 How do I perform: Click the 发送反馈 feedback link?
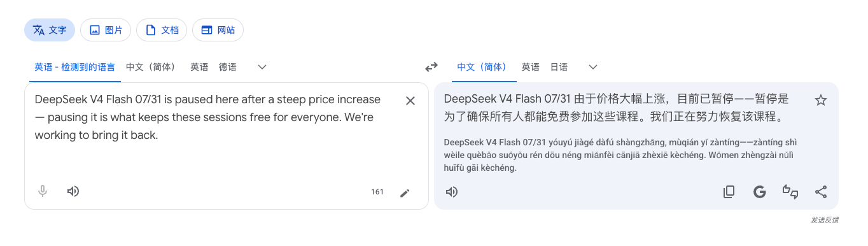coord(825,220)
